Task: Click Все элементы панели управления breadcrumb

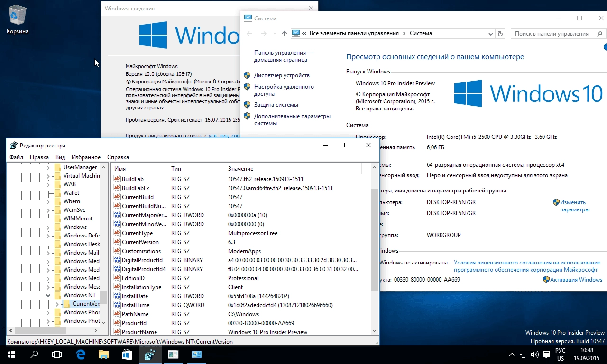Action: [x=354, y=34]
